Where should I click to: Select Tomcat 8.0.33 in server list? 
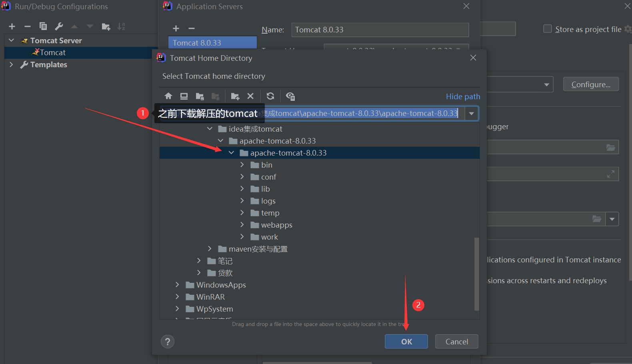212,43
